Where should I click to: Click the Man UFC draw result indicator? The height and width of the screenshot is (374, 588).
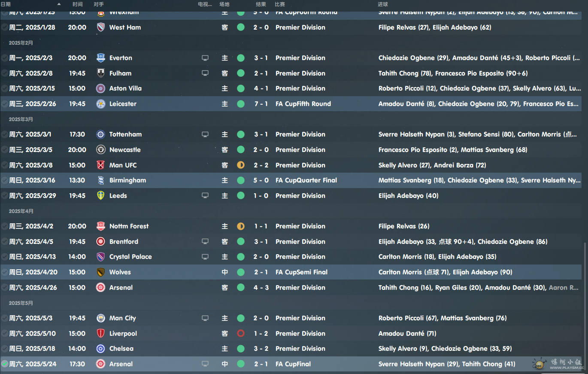(x=241, y=165)
